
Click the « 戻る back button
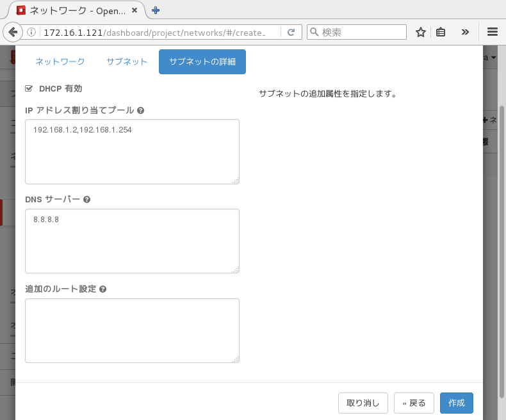(414, 403)
